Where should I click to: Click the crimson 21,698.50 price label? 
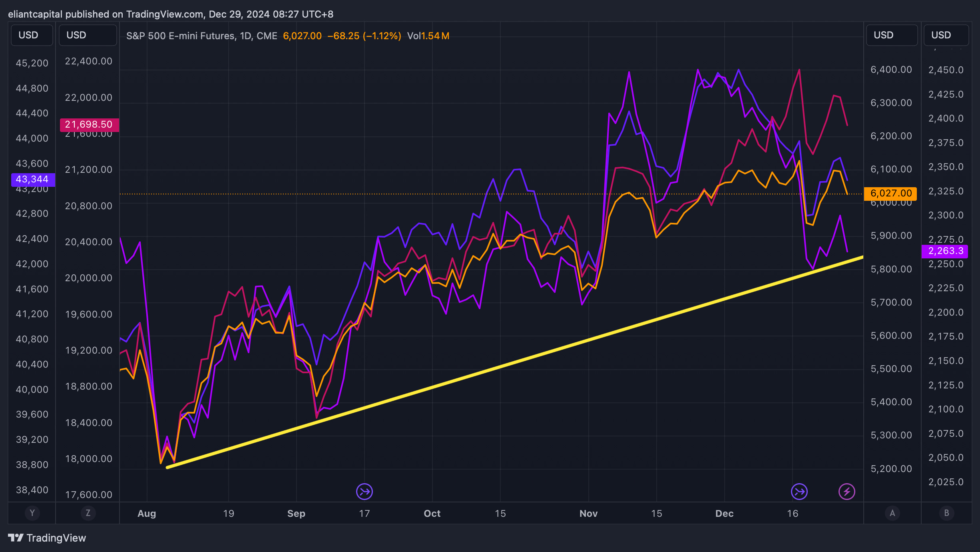(89, 125)
